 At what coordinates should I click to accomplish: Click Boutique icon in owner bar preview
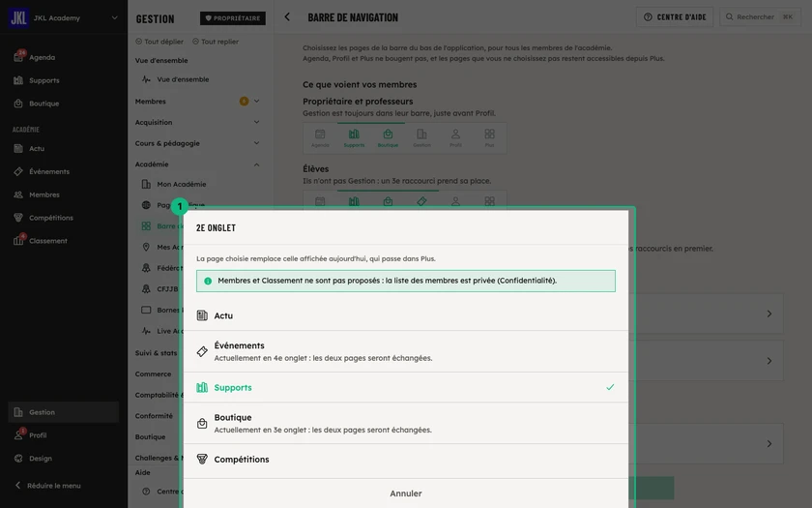click(x=388, y=134)
